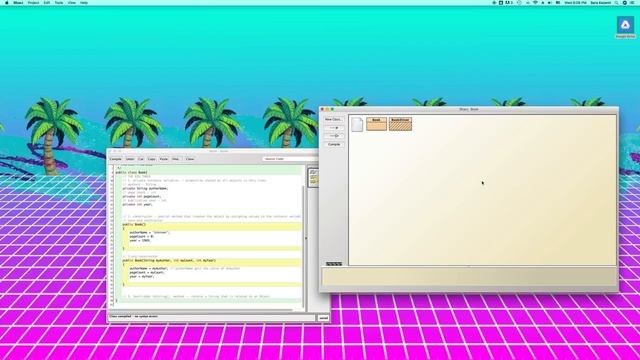Click the Wi-Fi status icon

click(535, 3)
